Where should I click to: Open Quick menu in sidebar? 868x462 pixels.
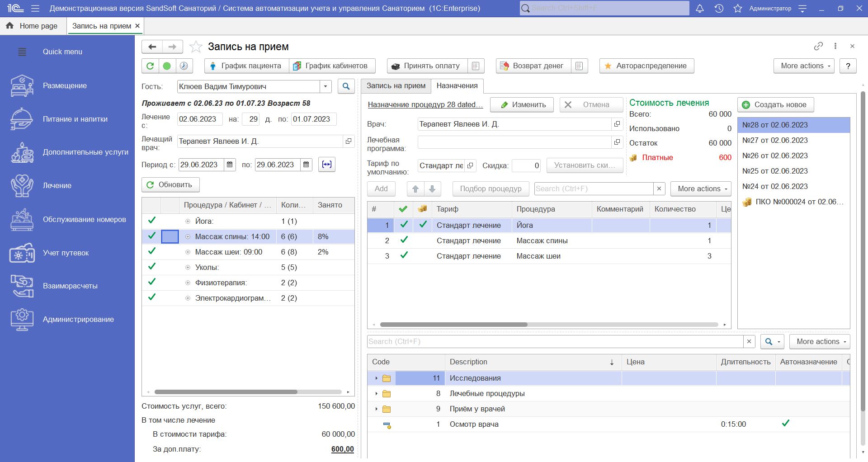point(62,52)
